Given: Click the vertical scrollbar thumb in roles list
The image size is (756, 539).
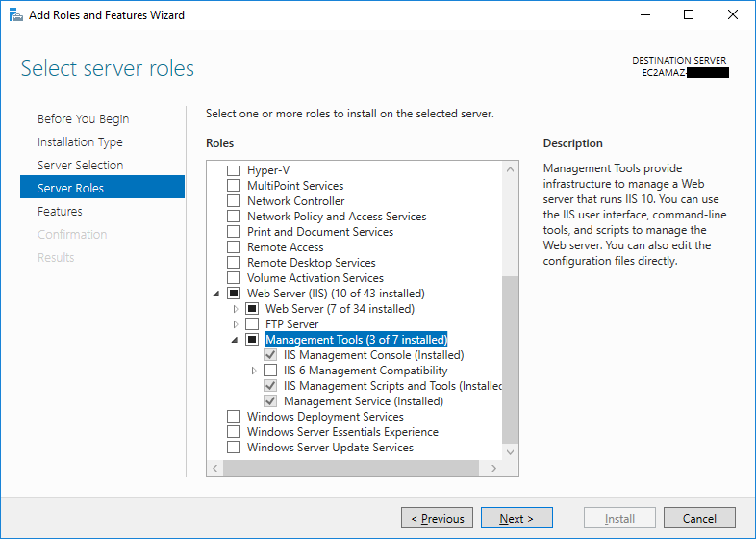Looking at the screenshot, I should click(x=510, y=360).
